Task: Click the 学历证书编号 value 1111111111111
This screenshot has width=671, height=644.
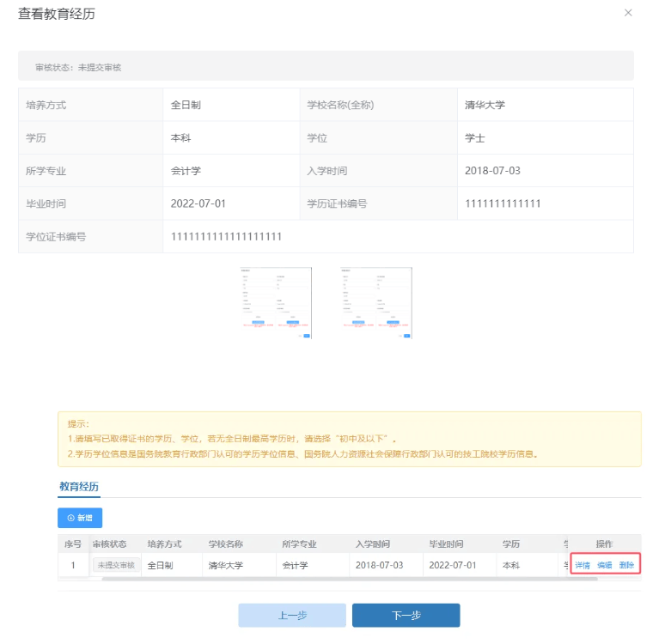Action: click(x=503, y=204)
